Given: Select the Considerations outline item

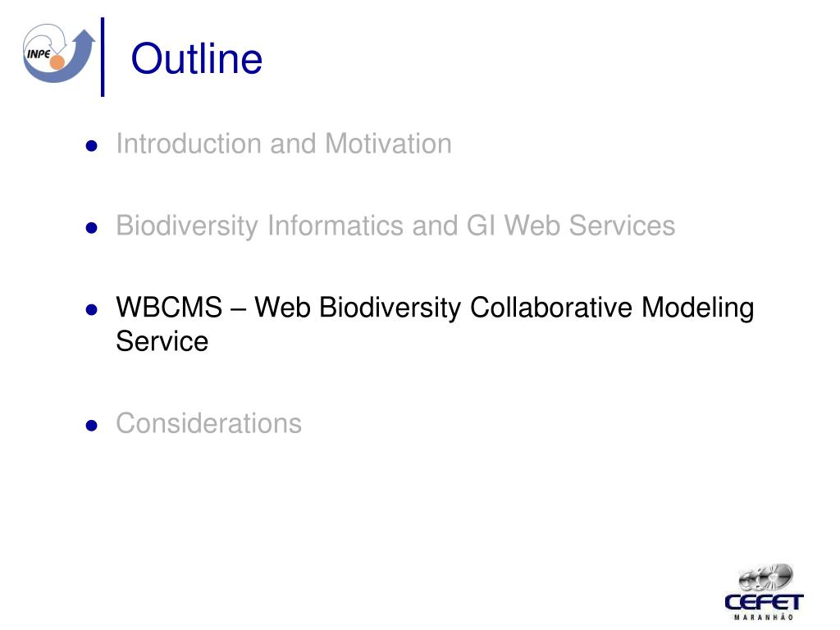Looking at the screenshot, I should (x=209, y=423).
